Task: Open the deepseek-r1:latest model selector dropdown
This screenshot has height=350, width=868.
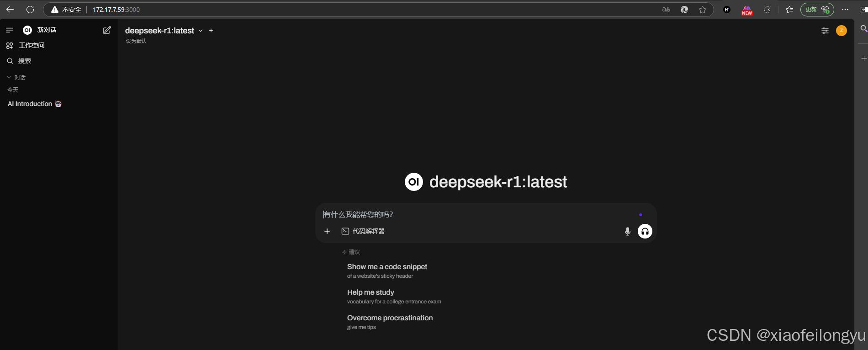Action: [164, 31]
